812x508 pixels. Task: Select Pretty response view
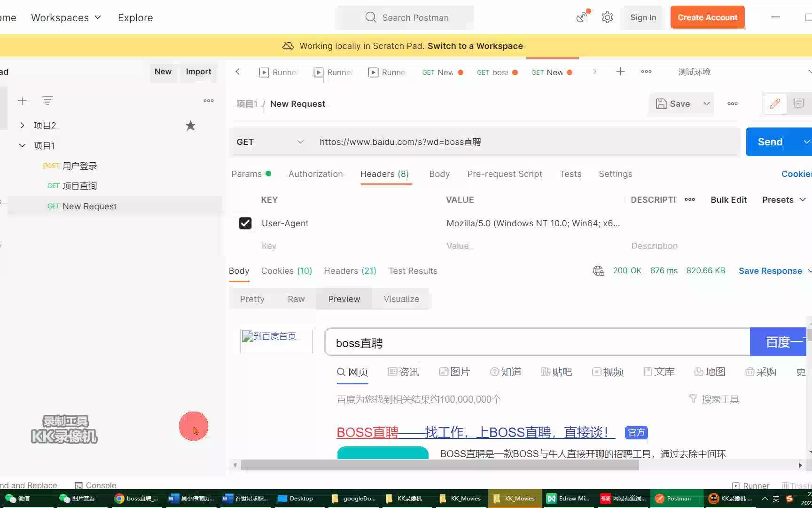click(x=252, y=299)
